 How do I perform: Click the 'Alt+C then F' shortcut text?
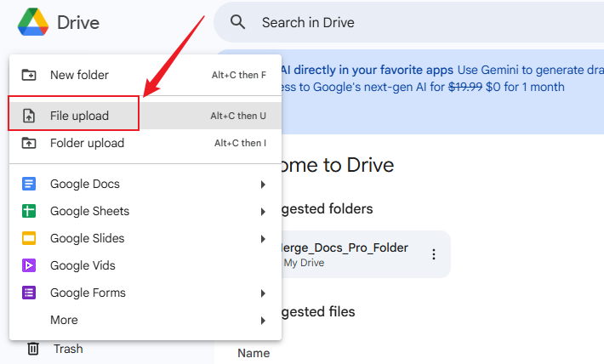point(239,75)
